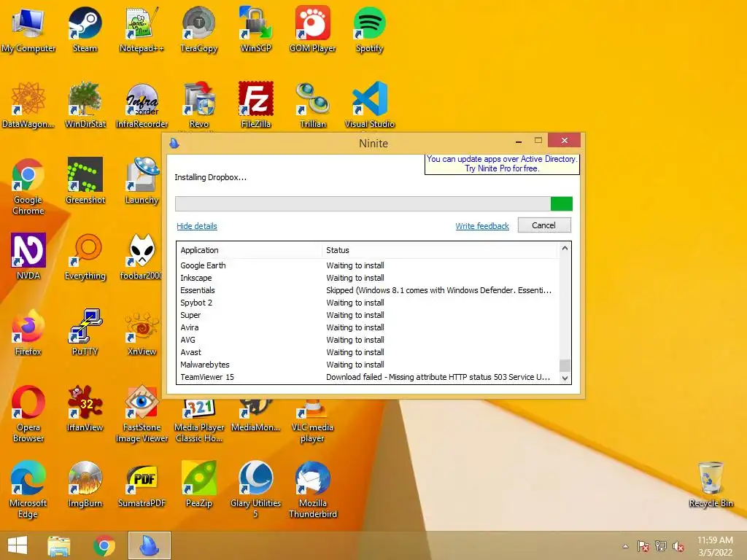Open File Explorer from the taskbar
The width and height of the screenshot is (747, 560).
tap(58, 545)
